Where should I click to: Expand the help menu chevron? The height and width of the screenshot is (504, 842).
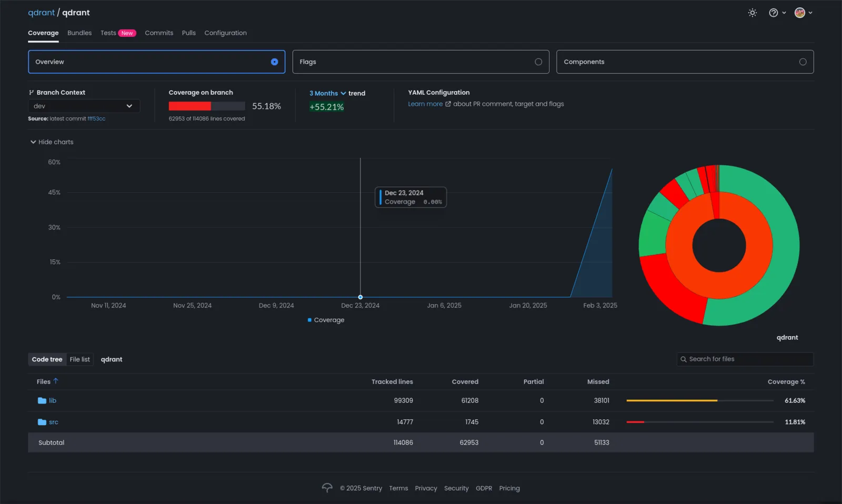point(784,13)
